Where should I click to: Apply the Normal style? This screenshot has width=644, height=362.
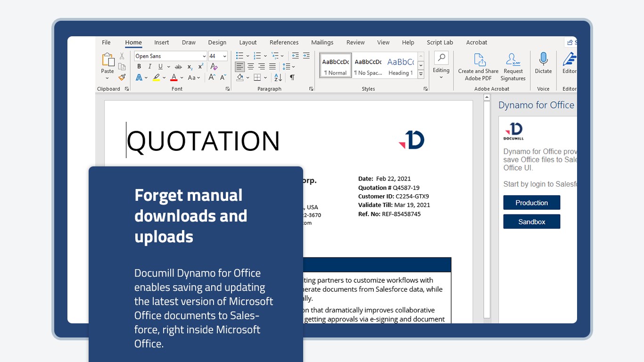point(336,66)
